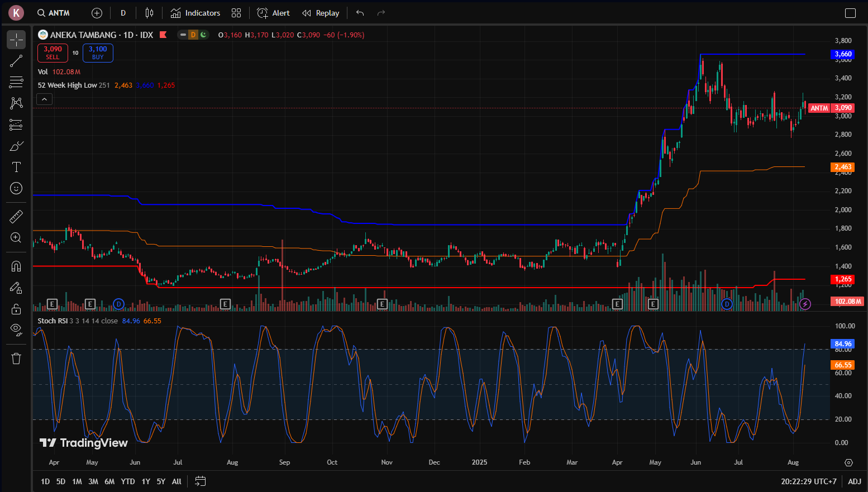868x492 pixels.
Task: Click the red flag next to IDX
Action: [163, 35]
